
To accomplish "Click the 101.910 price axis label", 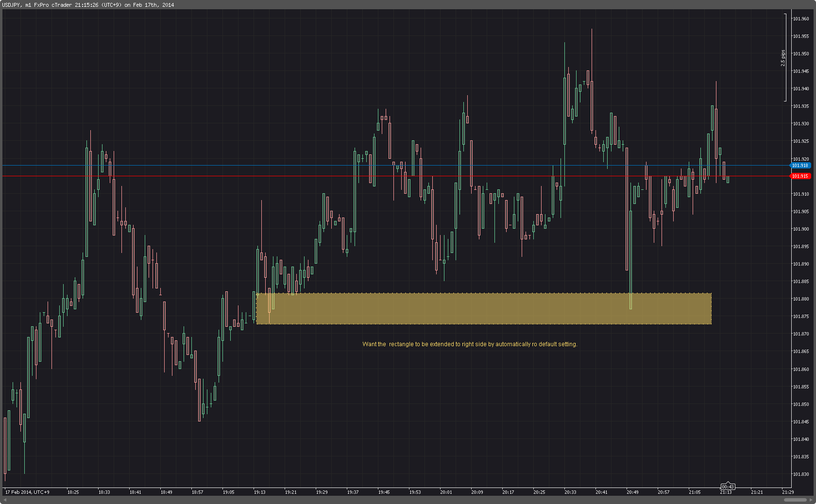I will [801, 194].
